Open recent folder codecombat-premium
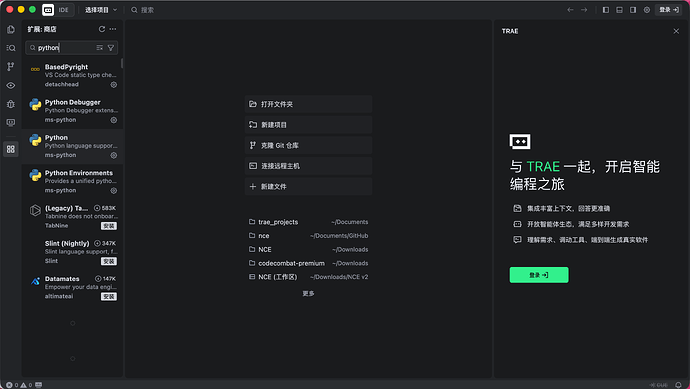Viewport: 690px width, 389px height. pos(308,263)
